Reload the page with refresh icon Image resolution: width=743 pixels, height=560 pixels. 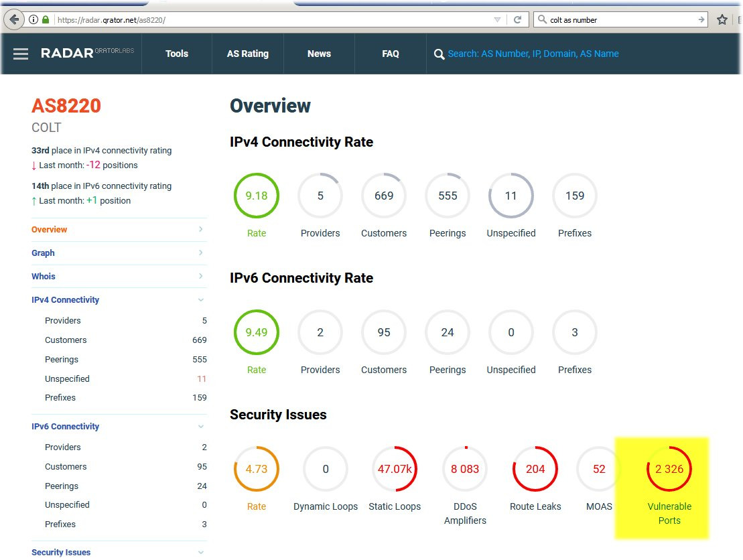[x=517, y=19]
